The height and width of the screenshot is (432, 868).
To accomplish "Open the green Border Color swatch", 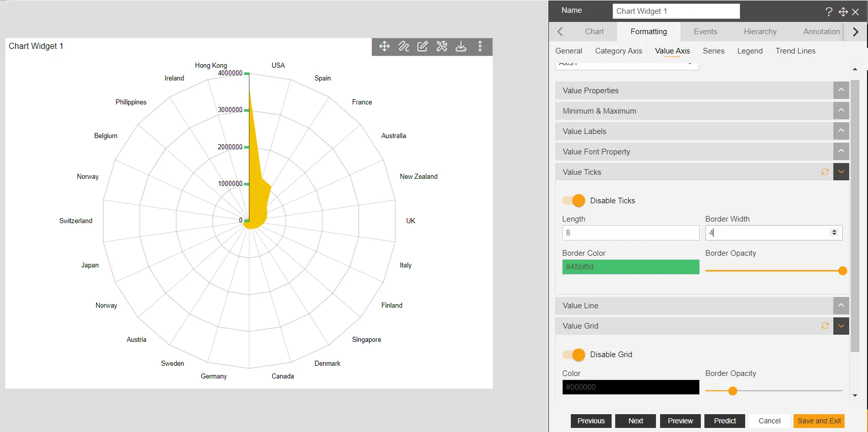I will pos(631,267).
